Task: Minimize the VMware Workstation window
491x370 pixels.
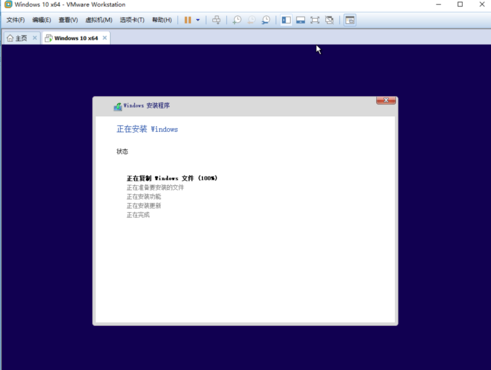Action: [x=438, y=4]
